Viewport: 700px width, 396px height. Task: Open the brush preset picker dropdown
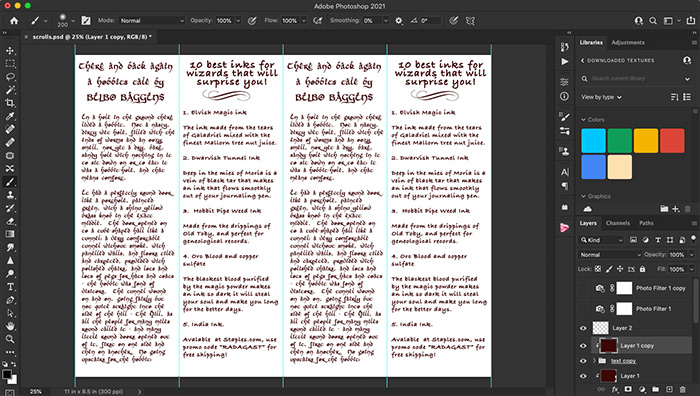pos(73,21)
